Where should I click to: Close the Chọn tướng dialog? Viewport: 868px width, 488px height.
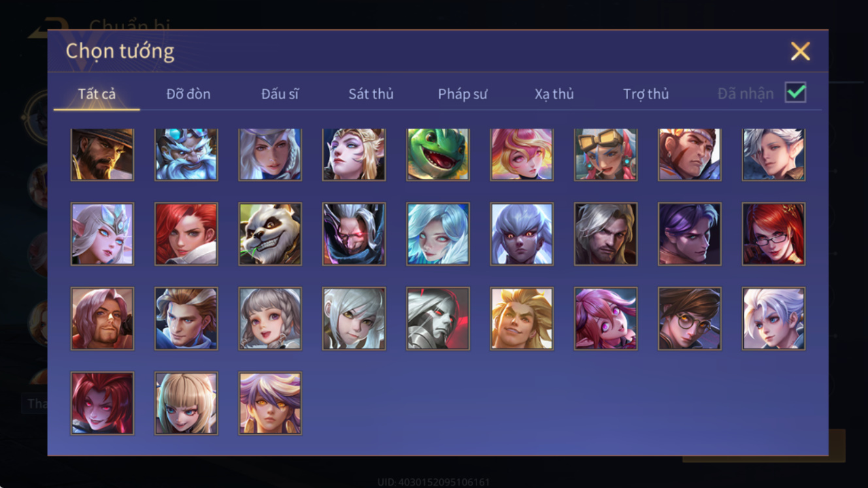800,51
